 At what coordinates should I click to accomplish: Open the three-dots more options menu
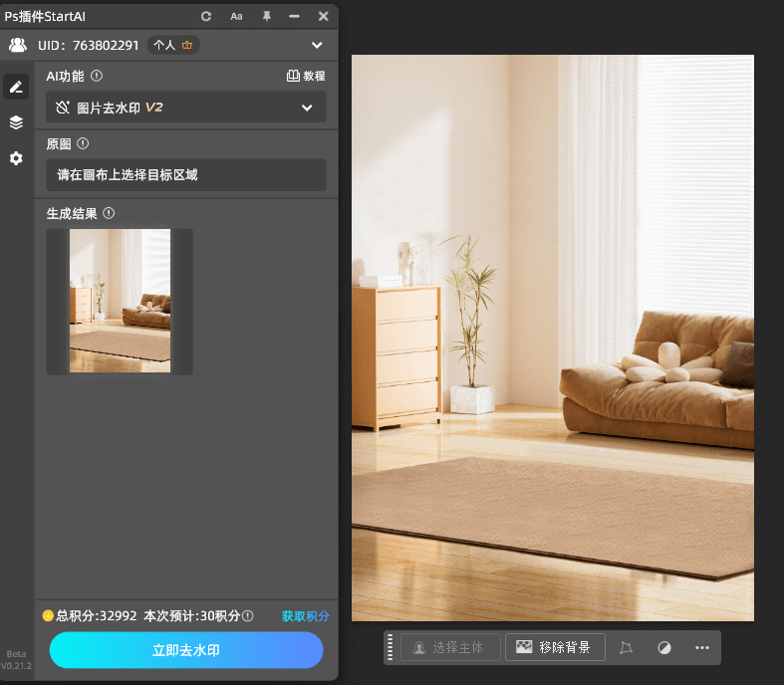(x=702, y=647)
